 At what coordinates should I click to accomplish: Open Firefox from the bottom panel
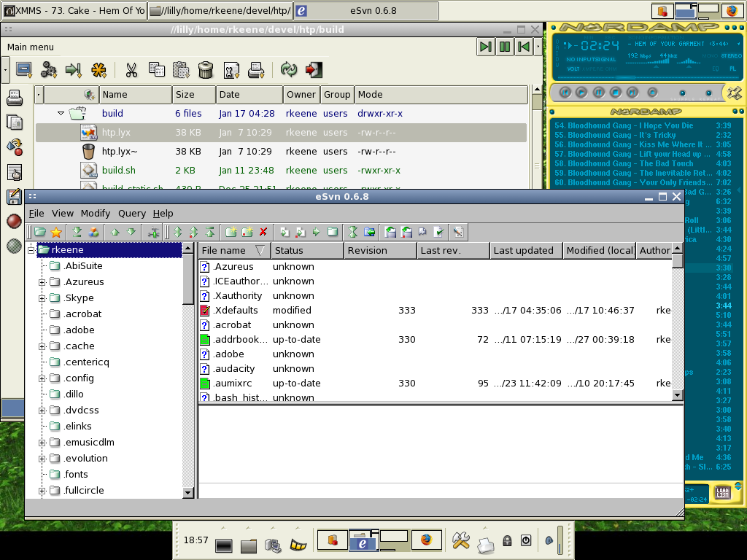[x=426, y=540]
